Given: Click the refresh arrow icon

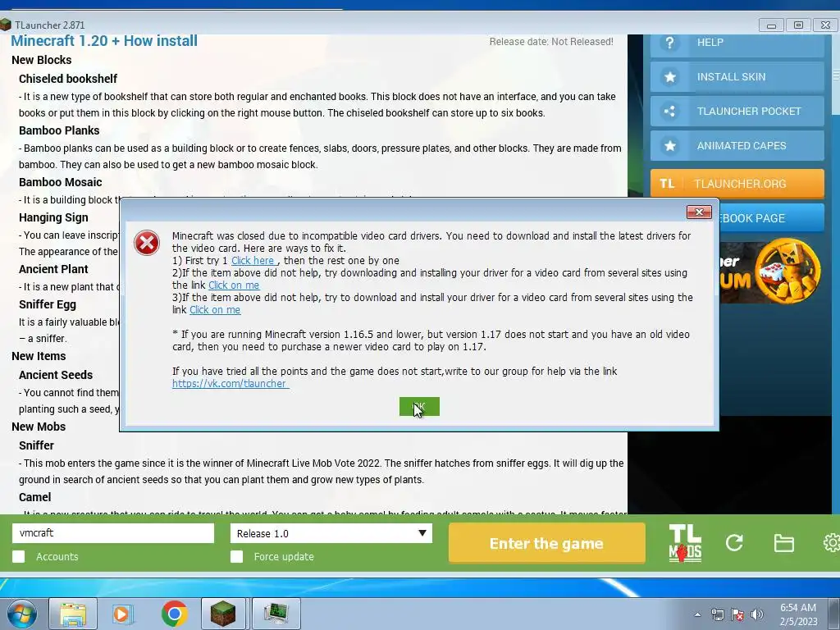Looking at the screenshot, I should click(x=734, y=543).
